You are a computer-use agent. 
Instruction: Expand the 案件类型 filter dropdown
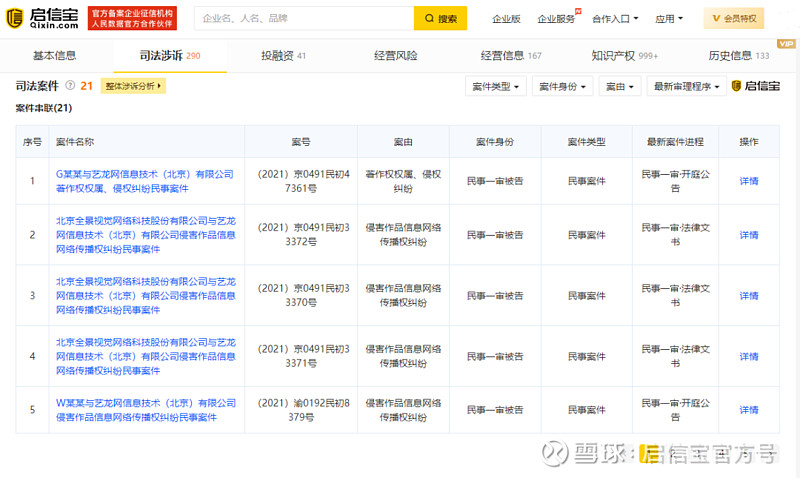click(495, 86)
